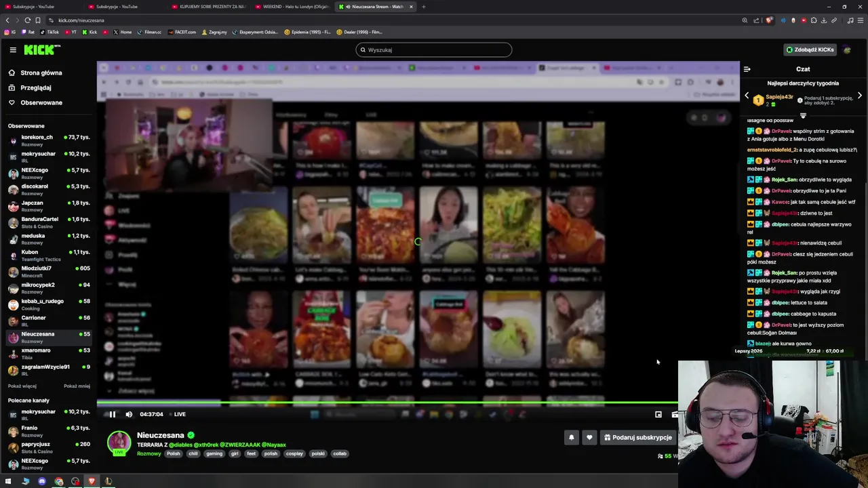This screenshot has height=488, width=868.
Task: Toggle follow heart for Nieuczesana
Action: click(x=589, y=437)
